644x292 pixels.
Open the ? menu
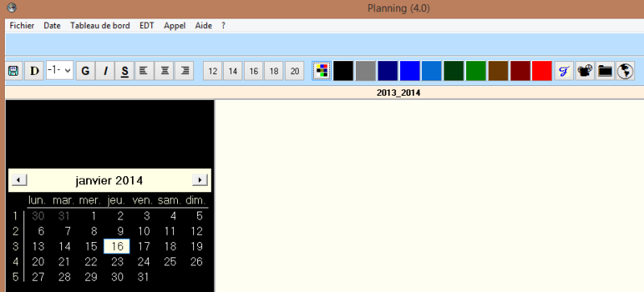point(223,26)
